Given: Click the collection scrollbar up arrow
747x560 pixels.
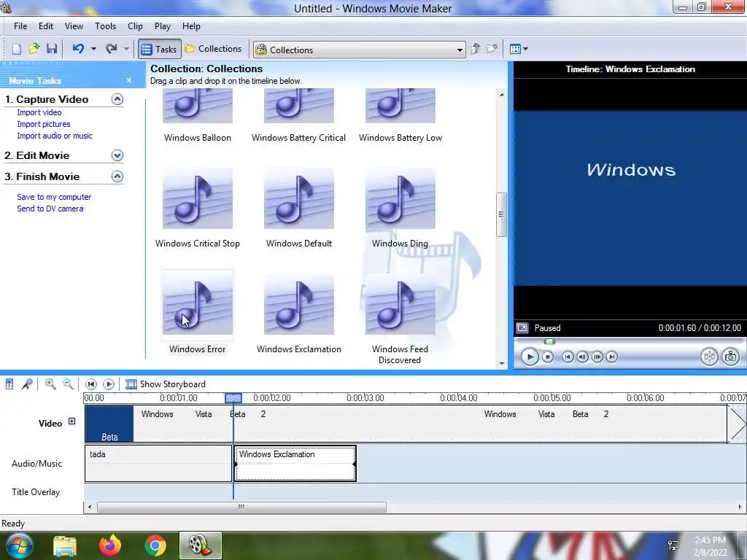Looking at the screenshot, I should pyautogui.click(x=501, y=96).
